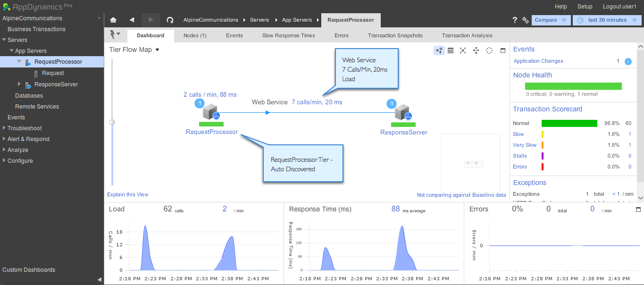Open the Setup menu

pos(585,7)
